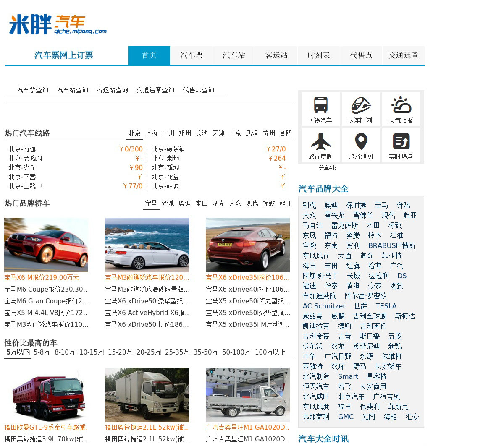
Task: Open the 天气预报 weather icon
Action: coord(401,109)
